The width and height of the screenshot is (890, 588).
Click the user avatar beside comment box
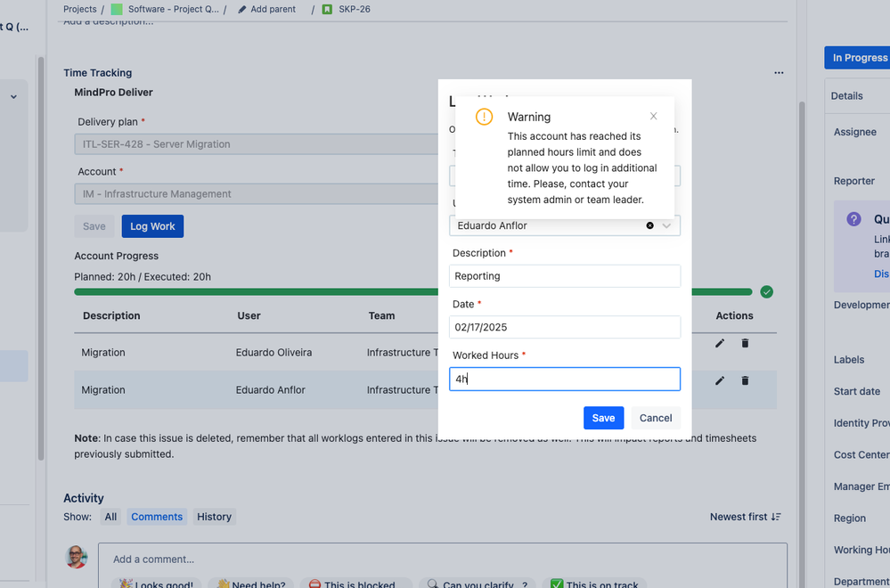pyautogui.click(x=77, y=557)
